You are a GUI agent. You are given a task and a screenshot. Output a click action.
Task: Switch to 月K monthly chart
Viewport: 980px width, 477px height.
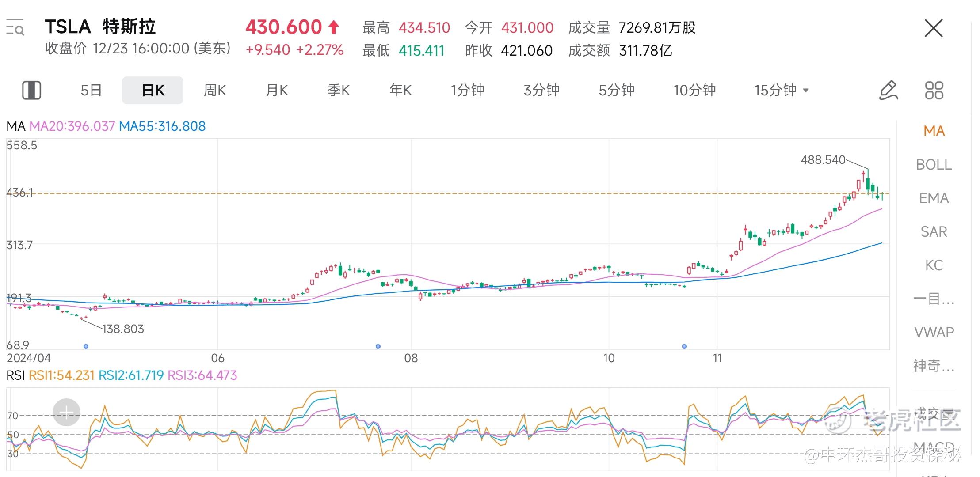click(x=277, y=90)
